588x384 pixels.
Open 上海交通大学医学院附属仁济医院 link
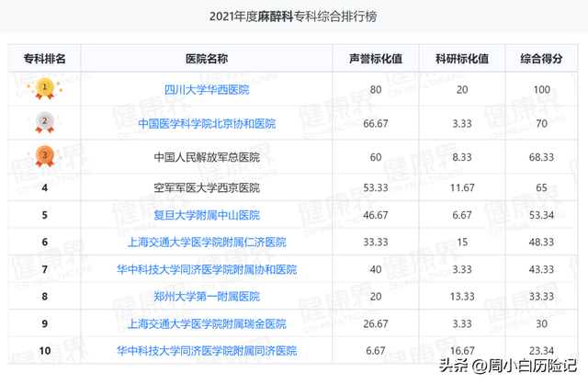207,242
